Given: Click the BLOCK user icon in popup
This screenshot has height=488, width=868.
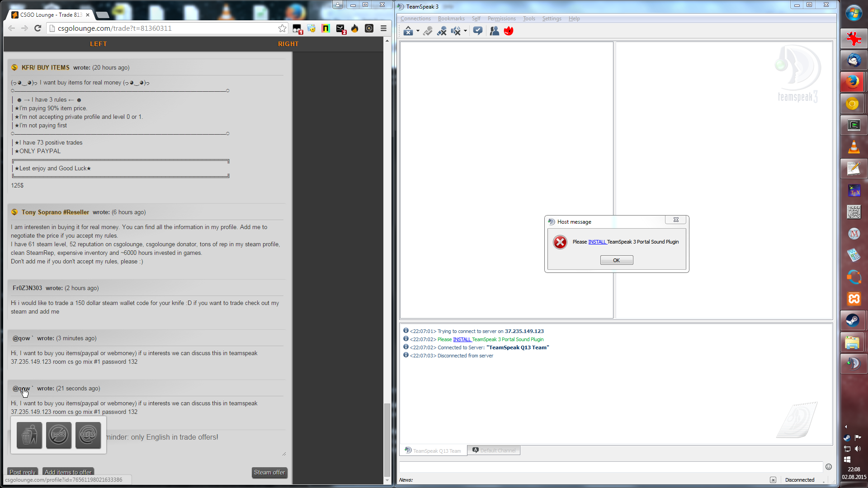Looking at the screenshot, I should pos(59,435).
